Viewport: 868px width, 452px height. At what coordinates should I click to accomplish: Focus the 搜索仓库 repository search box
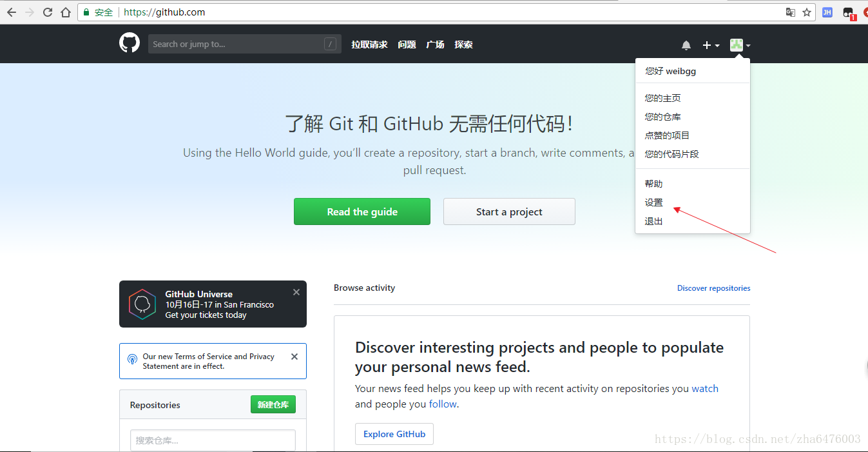[x=213, y=440]
